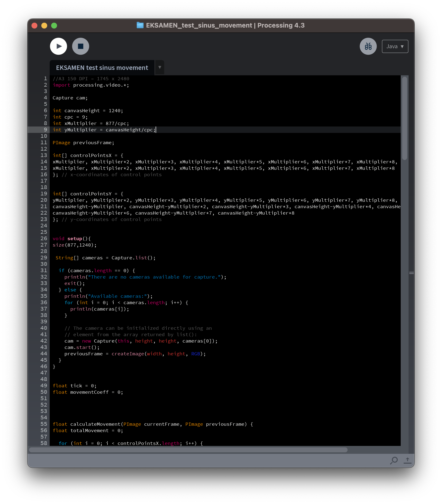Select the EKSAMEN test sinus movement tab
Viewport: 442px width, 504px height.
(x=102, y=68)
